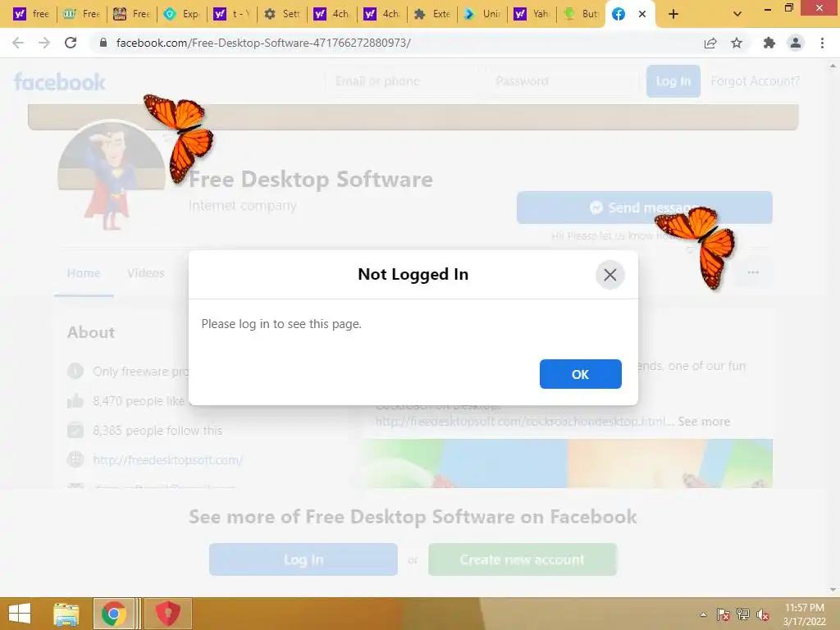Switch to the Yahoo 'free' tab
Screen dimensions: 840x630
pos(30,14)
